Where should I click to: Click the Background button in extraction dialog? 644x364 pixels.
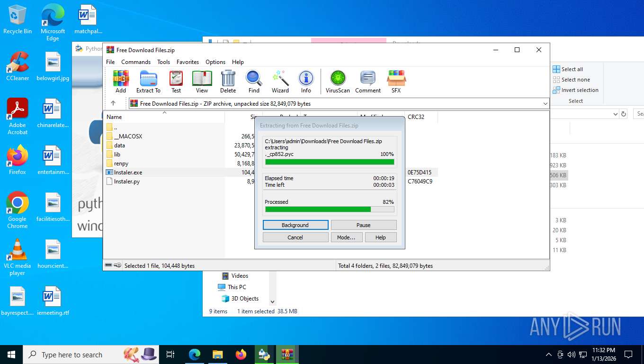(x=295, y=225)
